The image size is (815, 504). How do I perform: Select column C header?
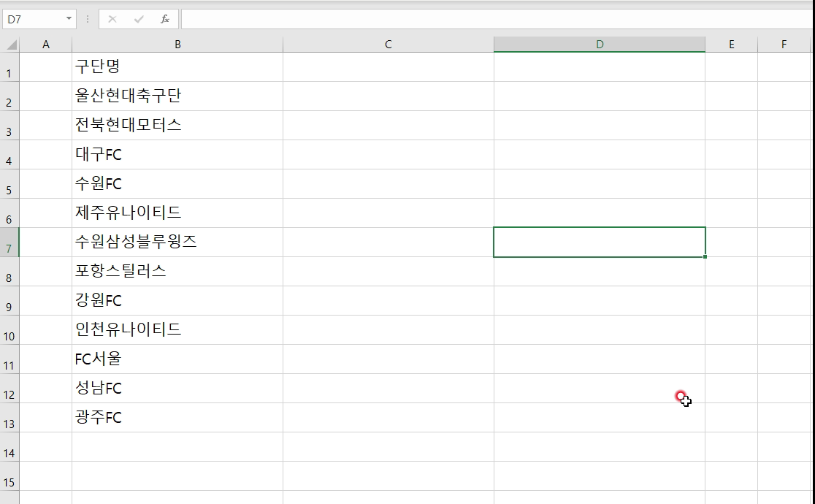click(x=389, y=45)
